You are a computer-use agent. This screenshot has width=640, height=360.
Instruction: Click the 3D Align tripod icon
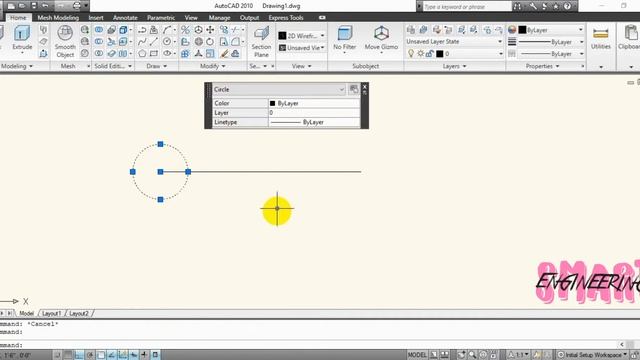coord(198,53)
